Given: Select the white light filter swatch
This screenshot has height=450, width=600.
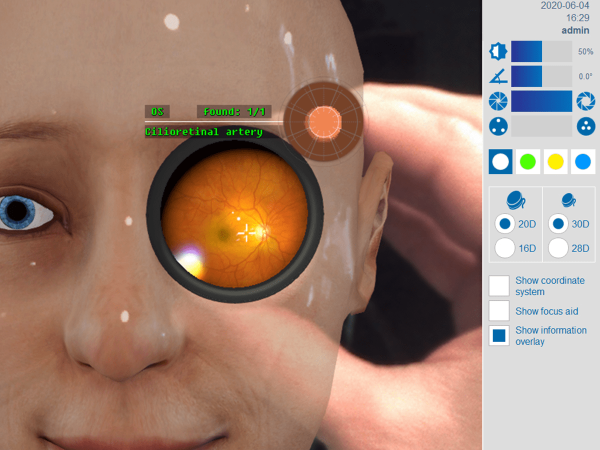Looking at the screenshot, I should (x=501, y=161).
